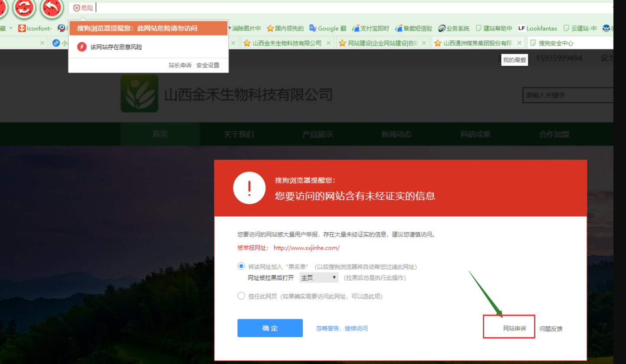Switch to the 山西通洲煤焦集团股份有限 tab

pyautogui.click(x=478, y=43)
